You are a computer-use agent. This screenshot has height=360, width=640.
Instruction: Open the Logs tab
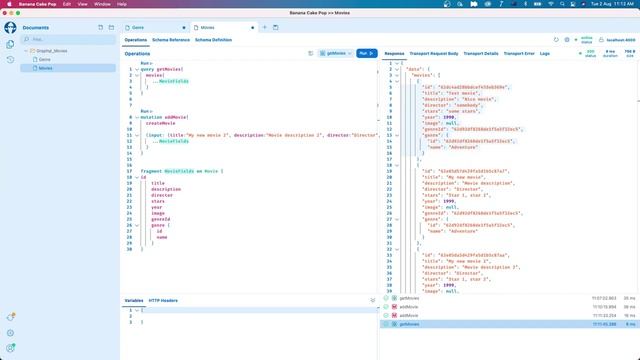(x=544, y=53)
